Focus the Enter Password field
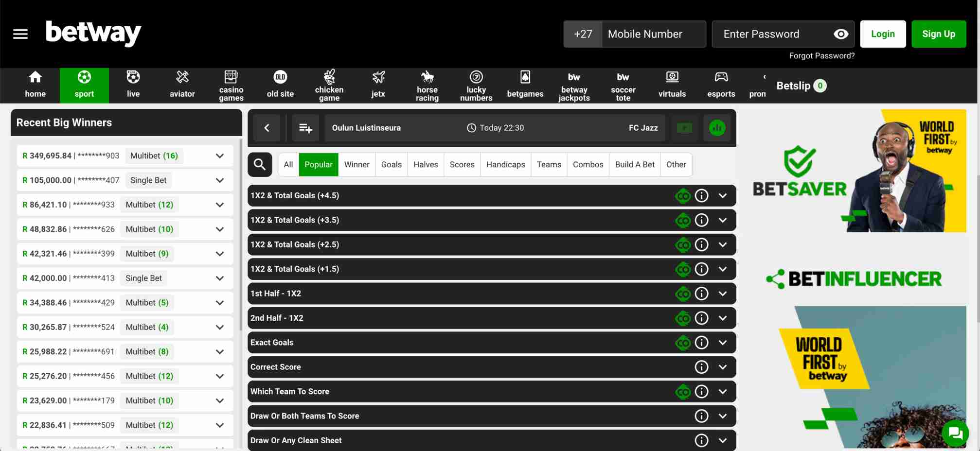 click(783, 34)
